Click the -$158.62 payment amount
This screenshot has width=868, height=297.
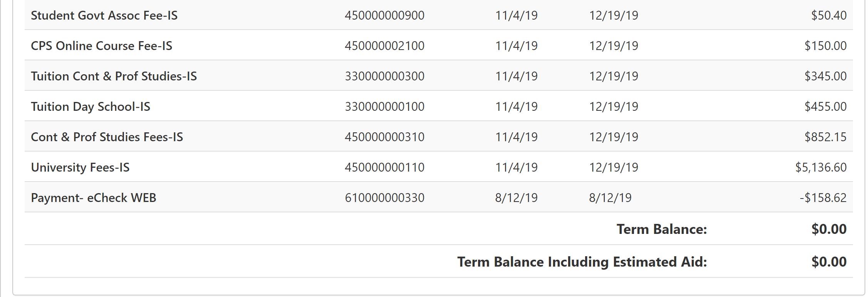[823, 198]
